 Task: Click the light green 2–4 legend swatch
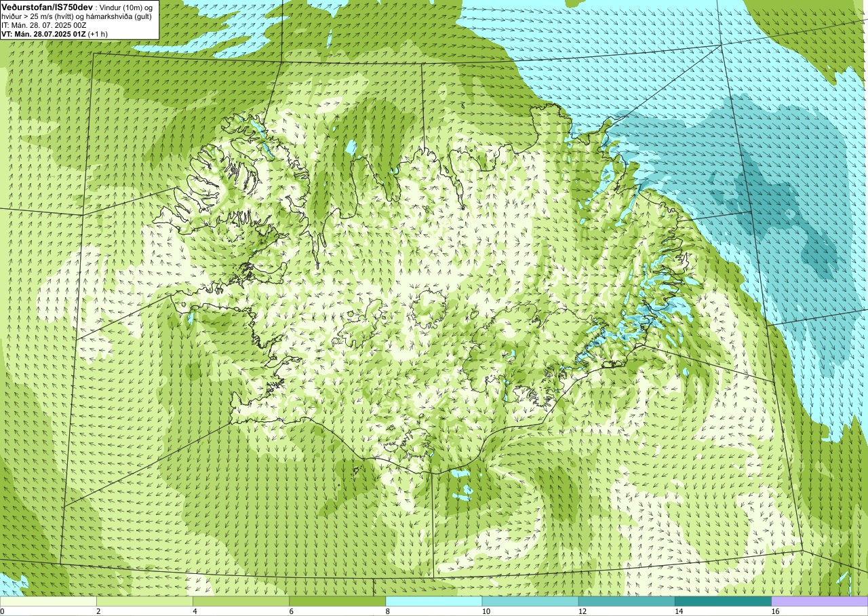tap(144, 601)
